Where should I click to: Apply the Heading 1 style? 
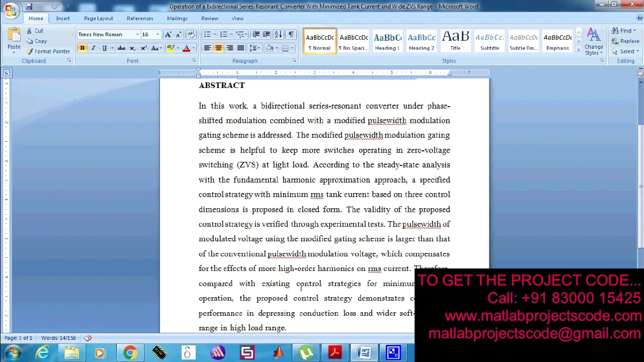[387, 41]
